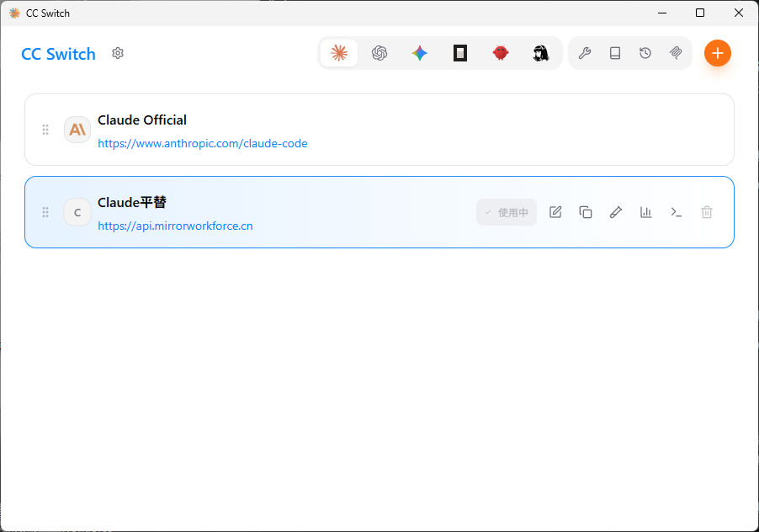Click the Anthropic logo on Claude Official

click(x=77, y=130)
